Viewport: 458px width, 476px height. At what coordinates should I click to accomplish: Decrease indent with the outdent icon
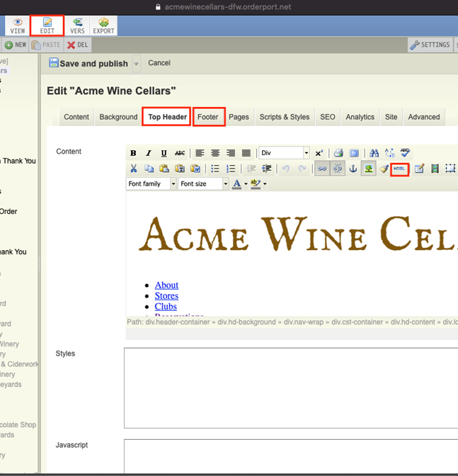click(x=251, y=169)
